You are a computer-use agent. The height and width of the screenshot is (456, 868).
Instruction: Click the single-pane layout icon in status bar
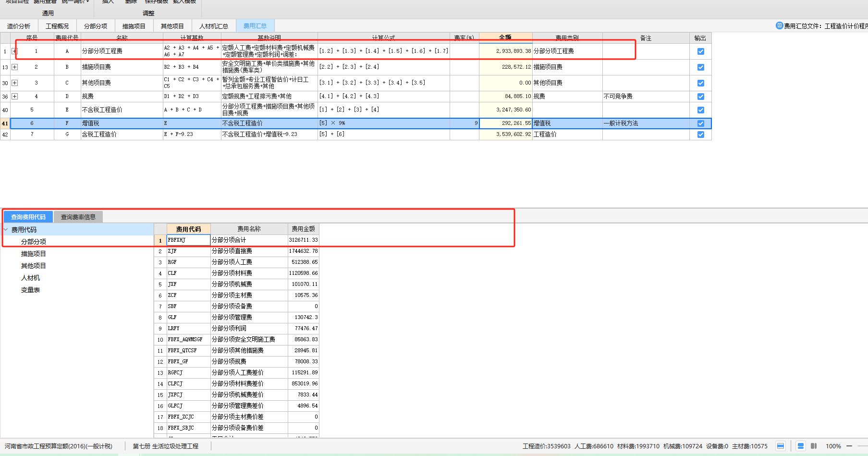click(x=781, y=446)
